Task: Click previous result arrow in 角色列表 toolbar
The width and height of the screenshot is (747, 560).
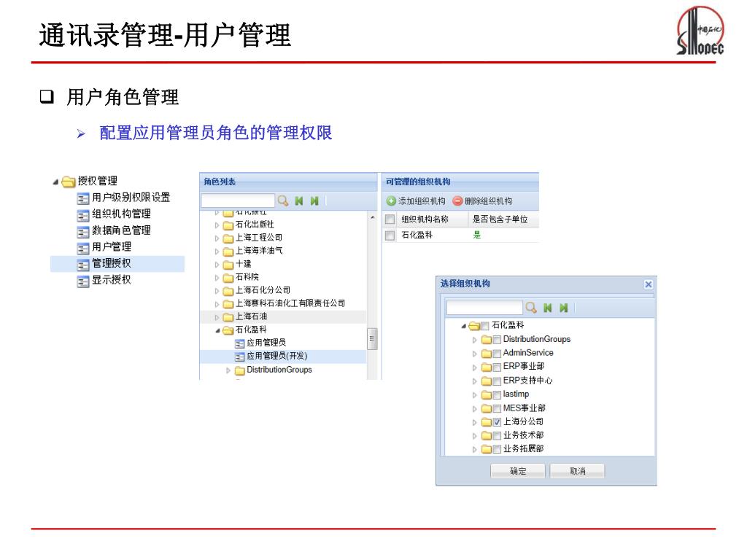Action: click(x=298, y=201)
